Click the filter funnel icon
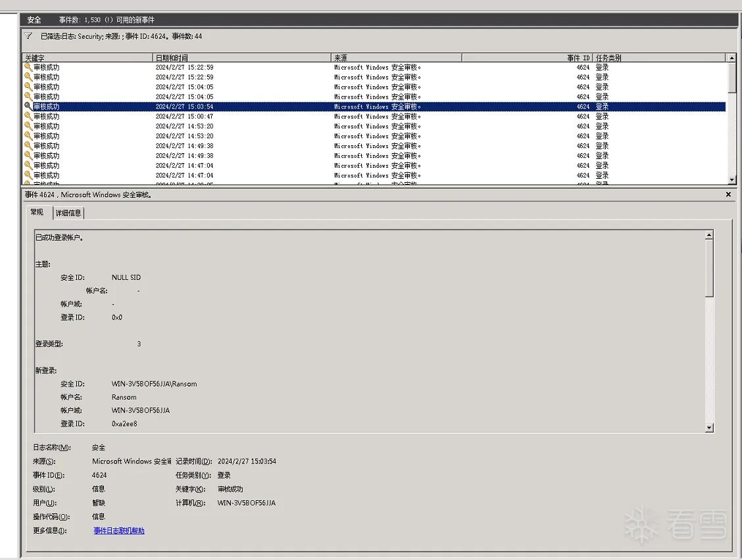This screenshot has height=560, width=742. pyautogui.click(x=28, y=36)
